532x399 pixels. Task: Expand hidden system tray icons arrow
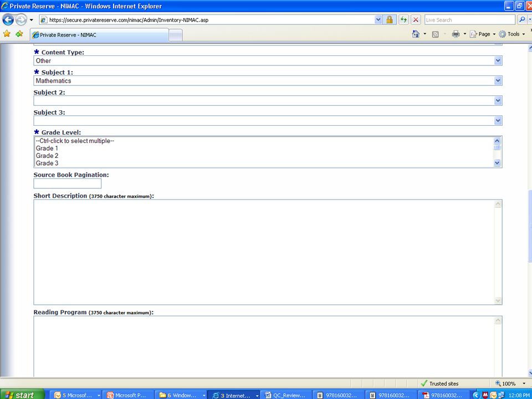point(476,395)
